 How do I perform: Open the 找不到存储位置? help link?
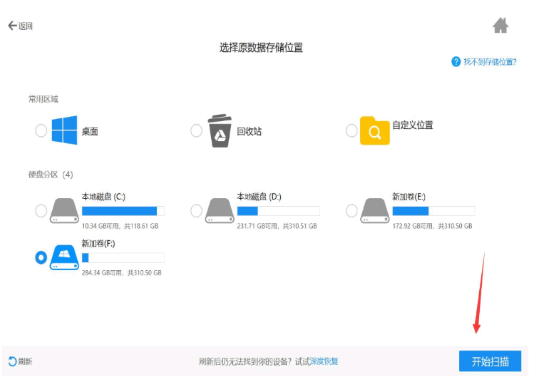pos(490,62)
